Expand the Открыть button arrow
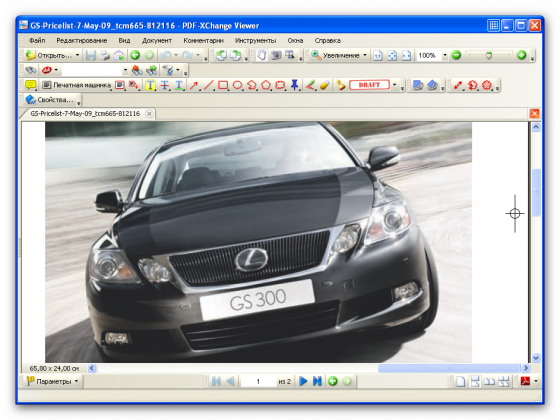 point(77,55)
